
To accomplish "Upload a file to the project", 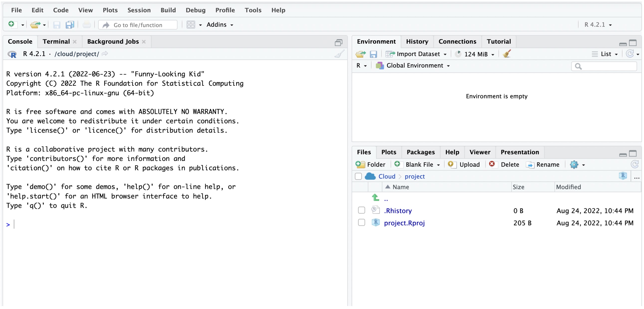I will point(464,164).
